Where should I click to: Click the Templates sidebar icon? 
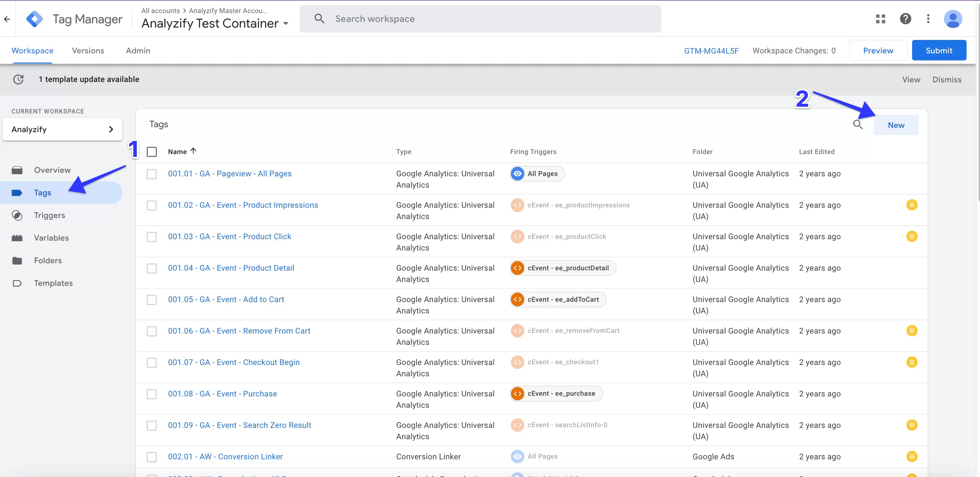[17, 283]
